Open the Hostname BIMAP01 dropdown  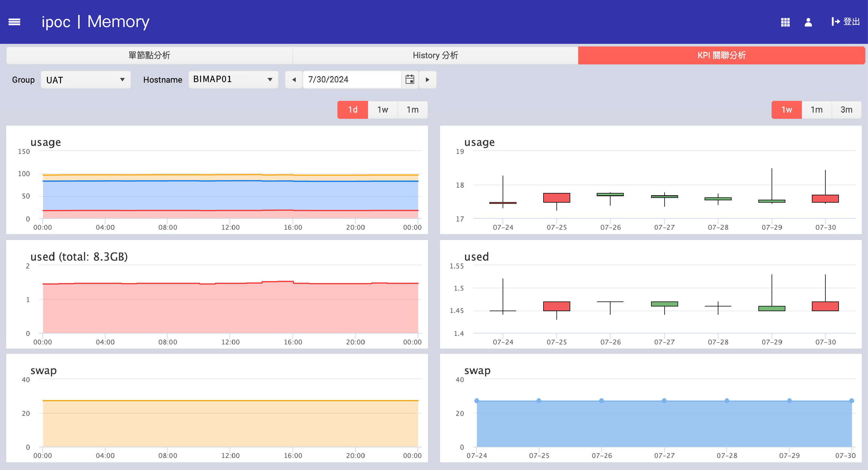click(233, 80)
